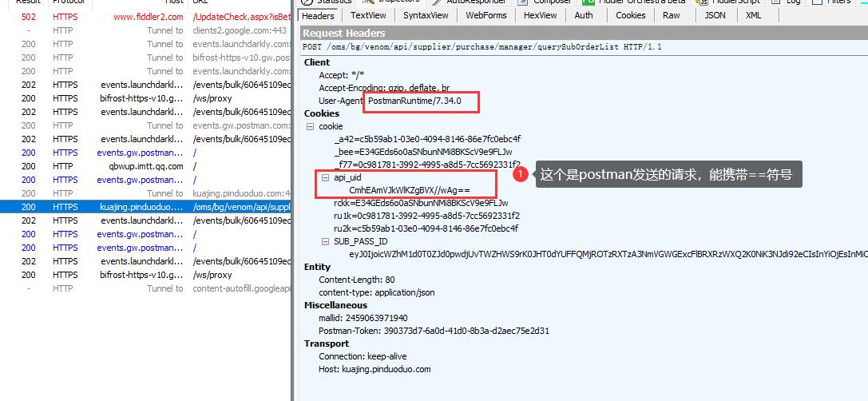Screen dimensions: 868x401
Task: Select the ru2k cookie value
Action: coord(426,228)
